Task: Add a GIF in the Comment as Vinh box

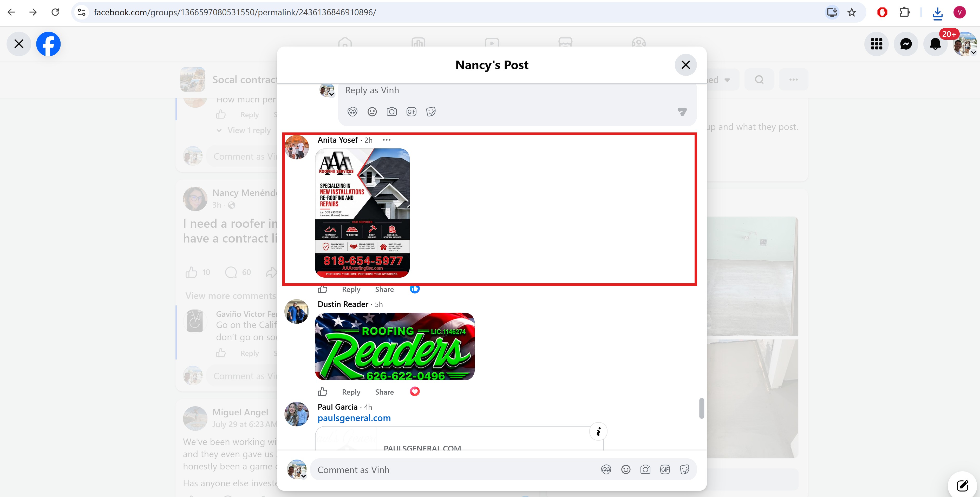Action: click(665, 470)
